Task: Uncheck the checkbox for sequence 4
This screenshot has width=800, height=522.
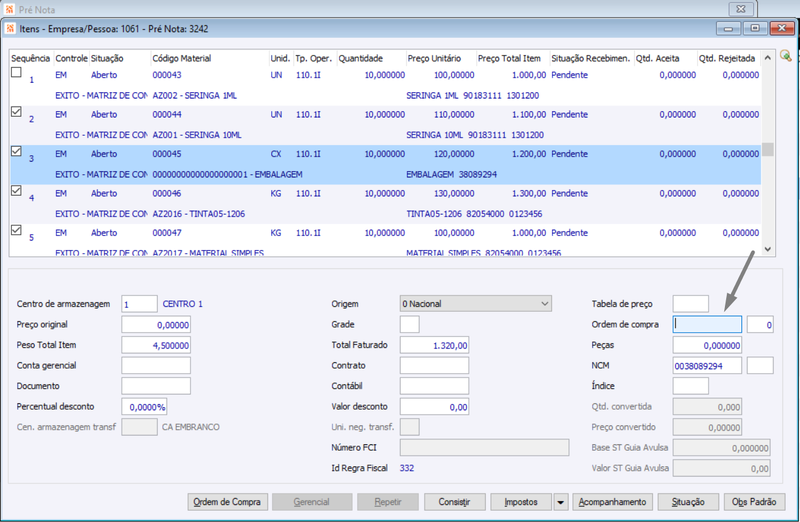Action: pos(16,190)
